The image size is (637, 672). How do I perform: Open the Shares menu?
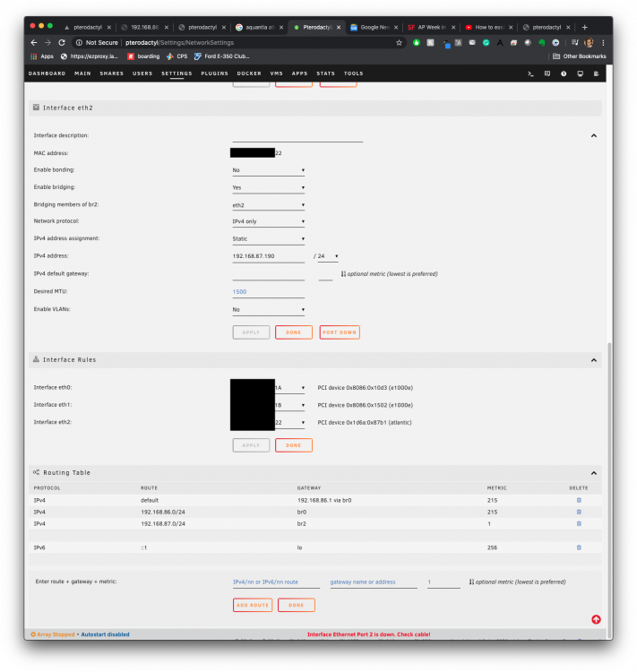(112, 73)
